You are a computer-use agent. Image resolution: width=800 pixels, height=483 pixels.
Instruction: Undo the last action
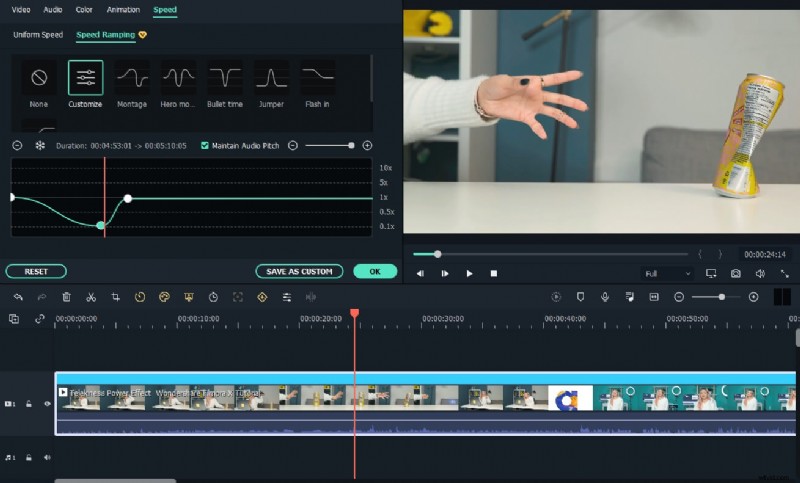(x=18, y=297)
